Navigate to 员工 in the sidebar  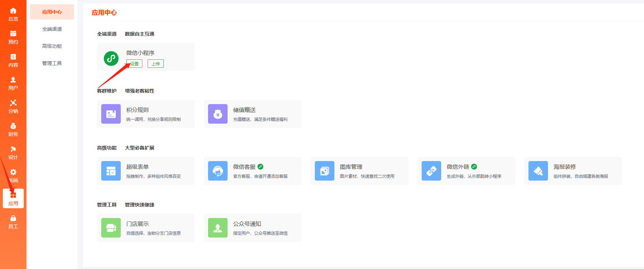[x=13, y=222]
